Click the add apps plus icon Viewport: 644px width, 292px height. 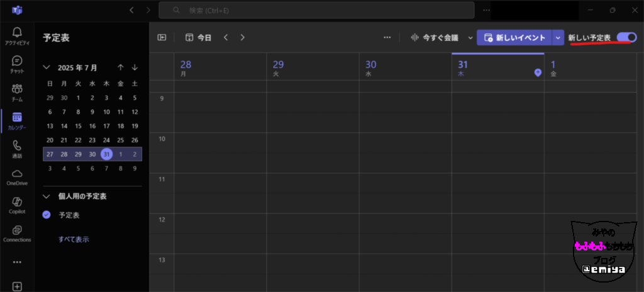17,286
